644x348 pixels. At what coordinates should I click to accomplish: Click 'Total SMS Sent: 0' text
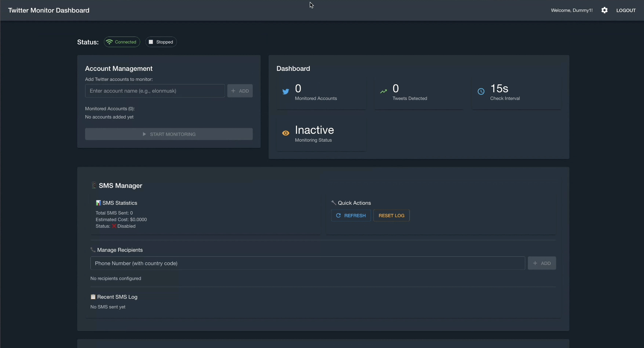click(114, 213)
